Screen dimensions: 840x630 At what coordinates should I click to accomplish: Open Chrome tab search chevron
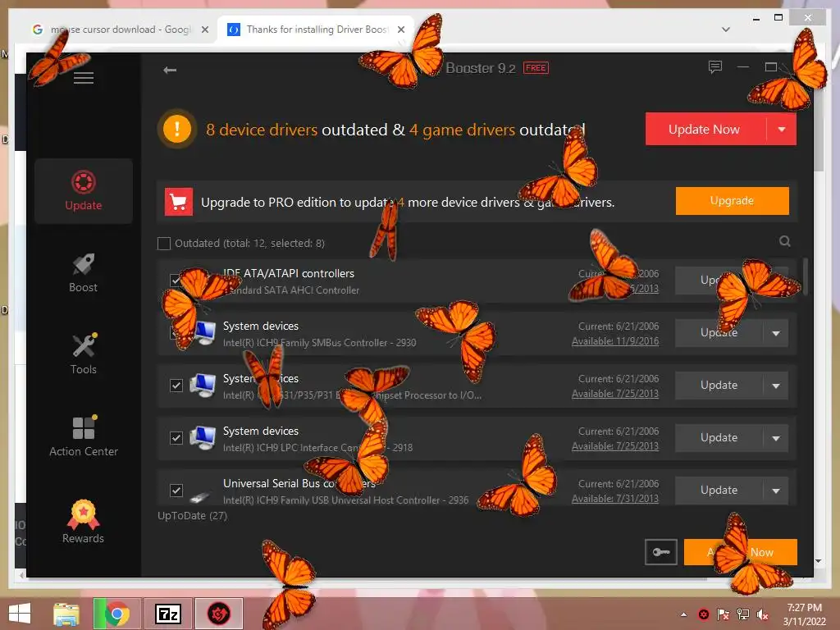[x=726, y=30]
